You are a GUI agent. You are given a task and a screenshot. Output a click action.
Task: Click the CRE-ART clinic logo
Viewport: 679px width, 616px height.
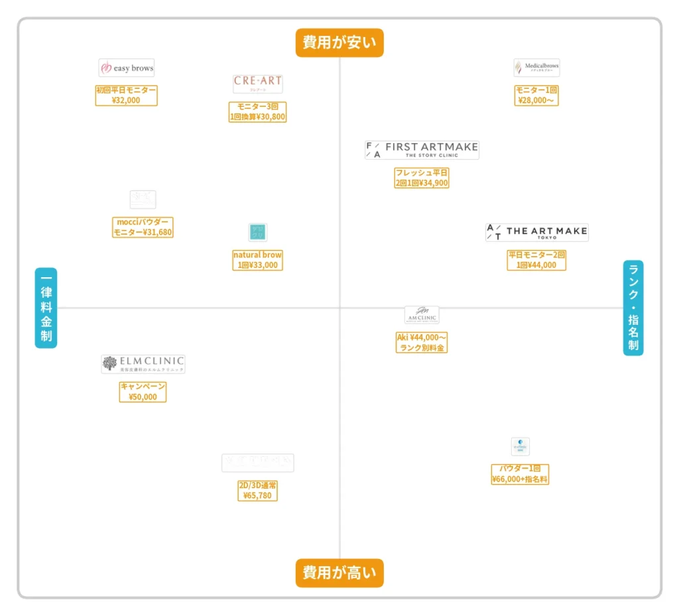258,84
